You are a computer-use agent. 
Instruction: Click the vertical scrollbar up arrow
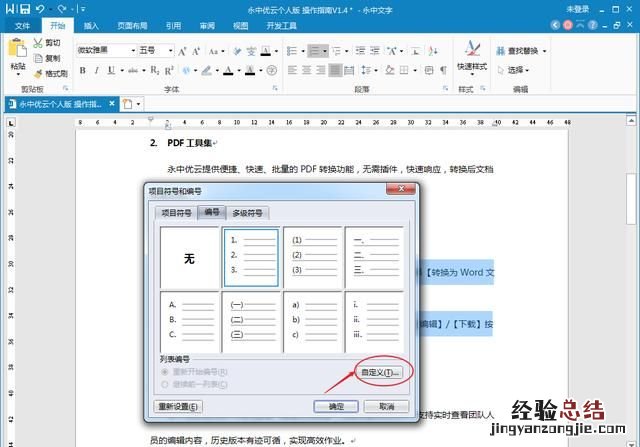coord(631,120)
